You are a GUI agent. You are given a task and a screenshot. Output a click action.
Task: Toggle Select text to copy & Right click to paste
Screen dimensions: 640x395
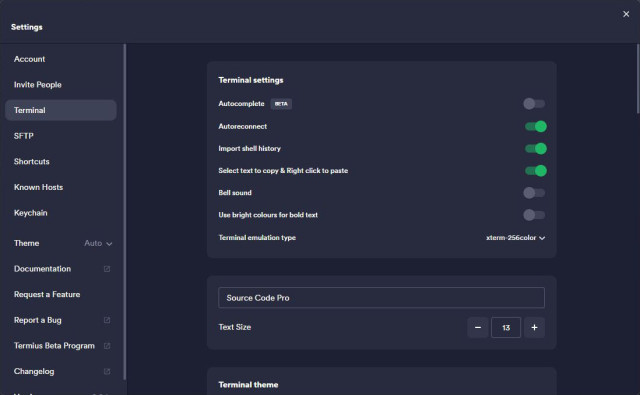point(536,171)
